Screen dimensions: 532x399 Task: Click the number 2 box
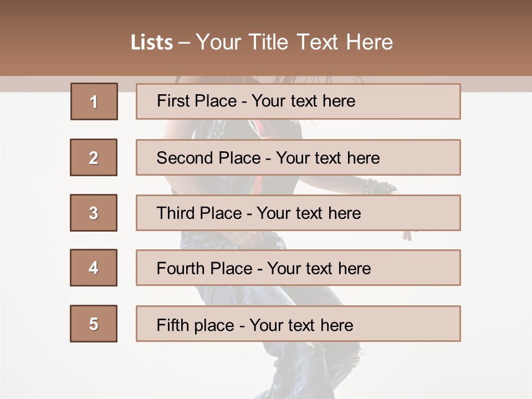tap(94, 157)
